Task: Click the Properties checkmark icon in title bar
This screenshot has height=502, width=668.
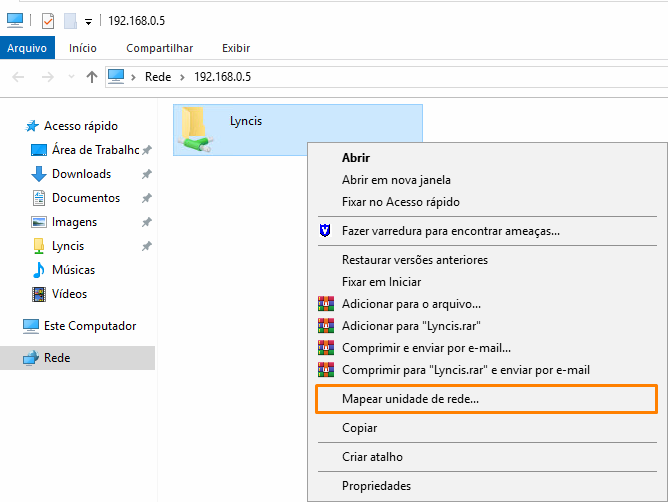Action: pyautogui.click(x=47, y=20)
